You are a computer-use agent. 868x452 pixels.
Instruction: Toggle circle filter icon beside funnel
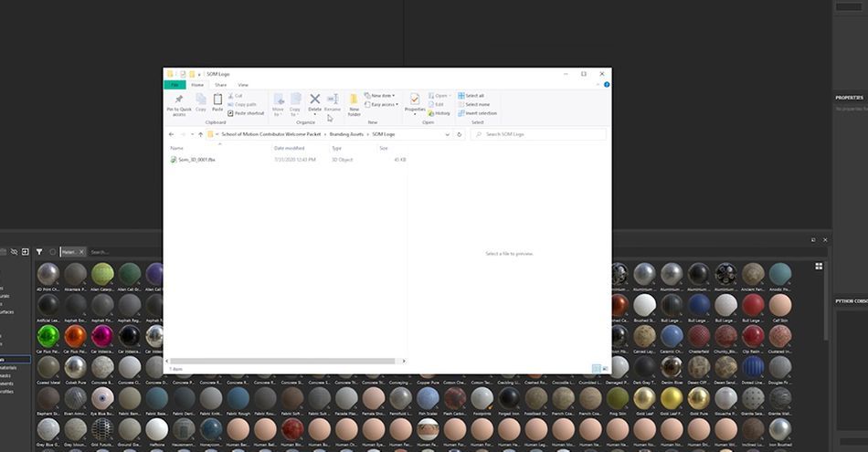(53, 252)
